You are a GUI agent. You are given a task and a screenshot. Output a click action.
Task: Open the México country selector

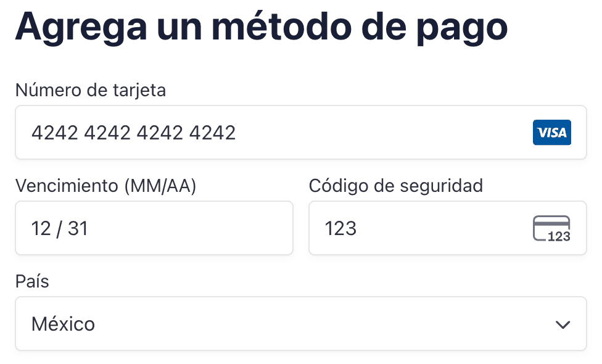300,324
